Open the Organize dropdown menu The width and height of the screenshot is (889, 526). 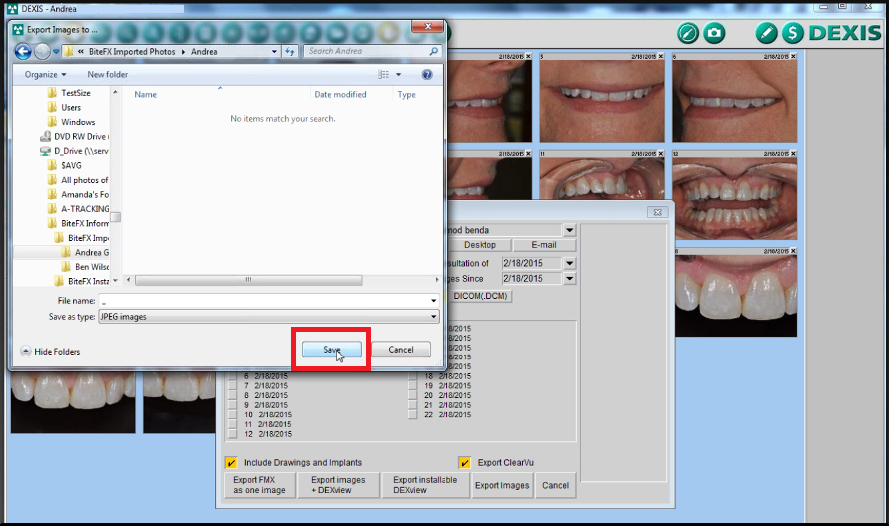click(46, 75)
